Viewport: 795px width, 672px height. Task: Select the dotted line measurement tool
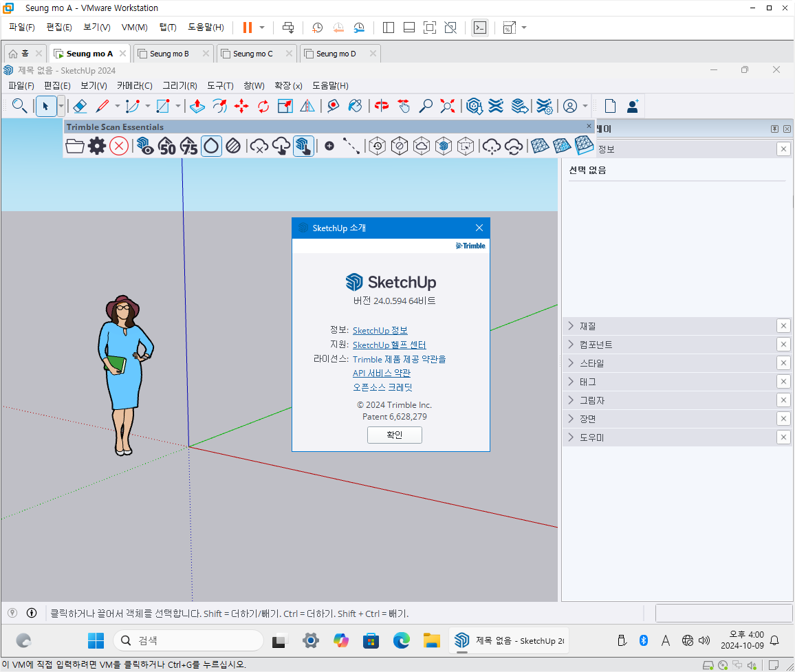(x=351, y=146)
